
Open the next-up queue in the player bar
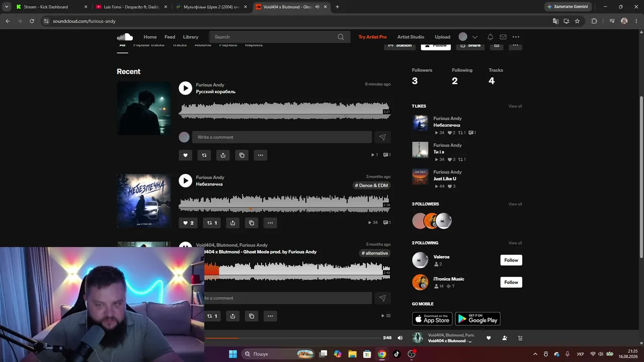click(x=520, y=338)
